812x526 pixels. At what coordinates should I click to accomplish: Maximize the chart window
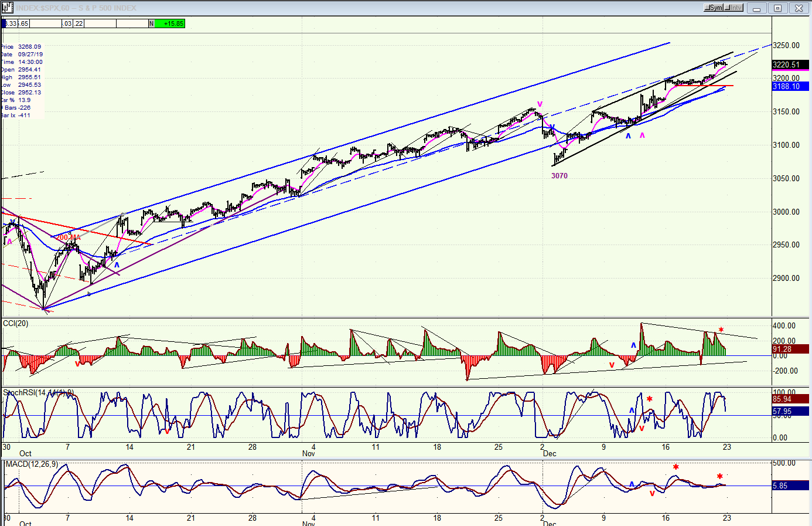(x=777, y=8)
